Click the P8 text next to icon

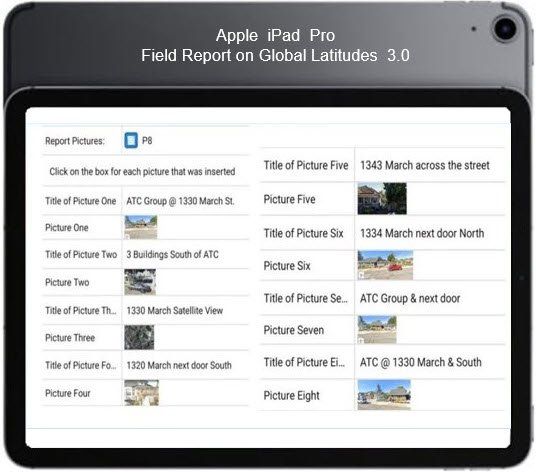click(147, 140)
